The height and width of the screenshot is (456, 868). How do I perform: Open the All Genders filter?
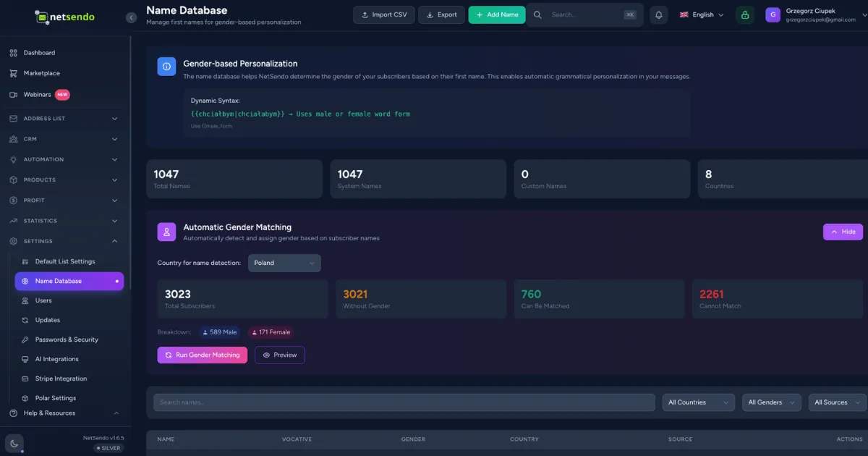(x=772, y=402)
